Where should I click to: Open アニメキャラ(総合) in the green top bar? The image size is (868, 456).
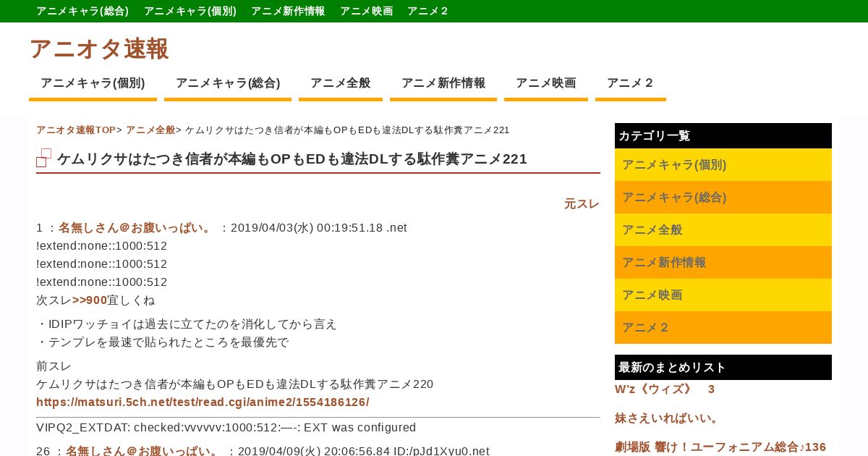82,11
